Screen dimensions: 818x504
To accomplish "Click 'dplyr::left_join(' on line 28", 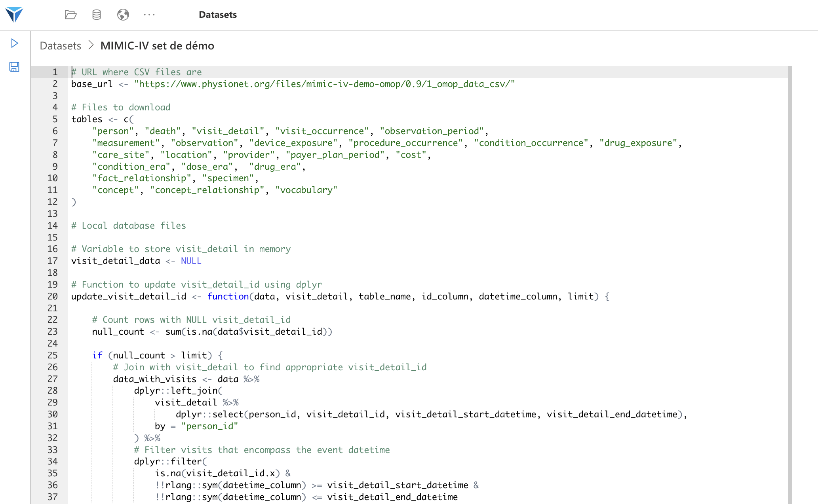I will pos(179,390).
